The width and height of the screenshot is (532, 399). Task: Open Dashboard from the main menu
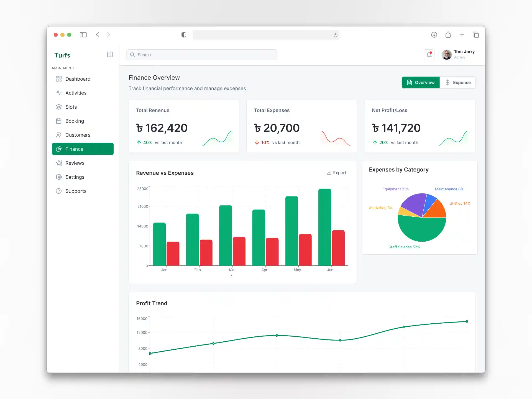(78, 79)
